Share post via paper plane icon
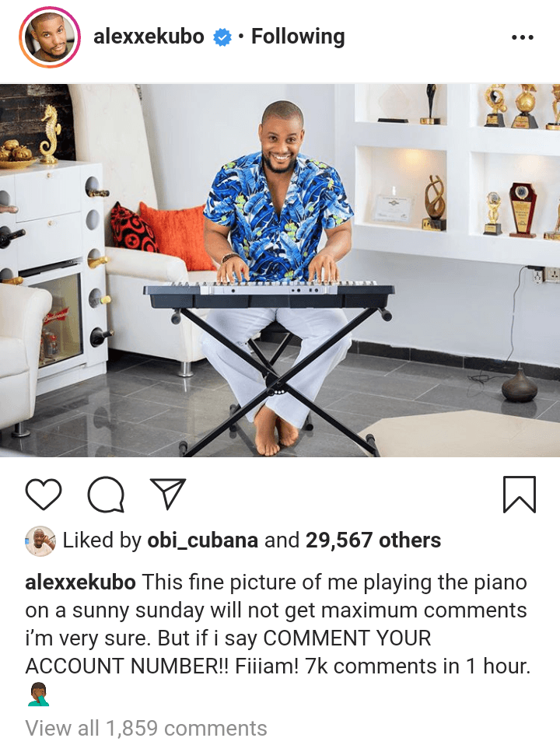 [x=168, y=494]
